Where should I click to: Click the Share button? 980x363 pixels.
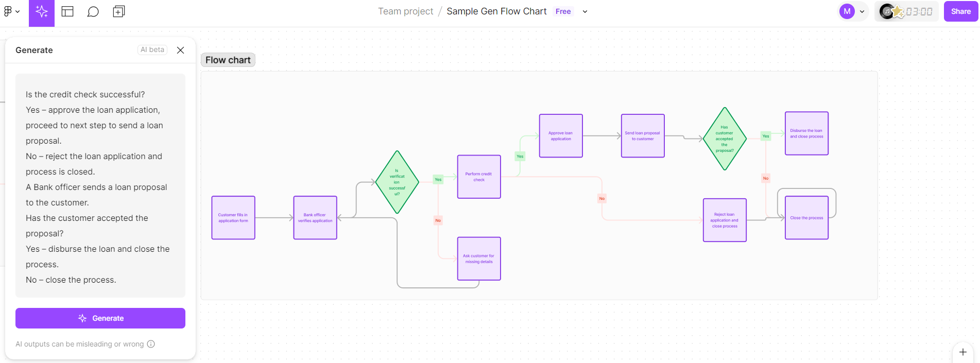click(960, 11)
